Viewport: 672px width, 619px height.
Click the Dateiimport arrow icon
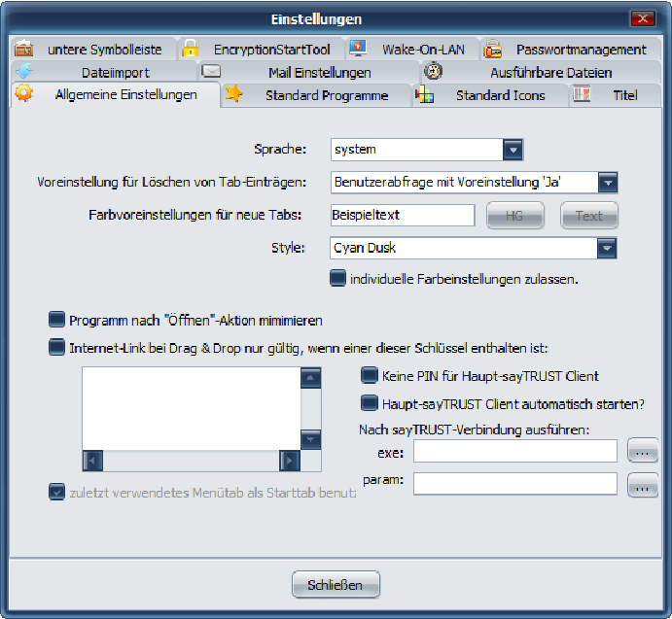(25, 72)
